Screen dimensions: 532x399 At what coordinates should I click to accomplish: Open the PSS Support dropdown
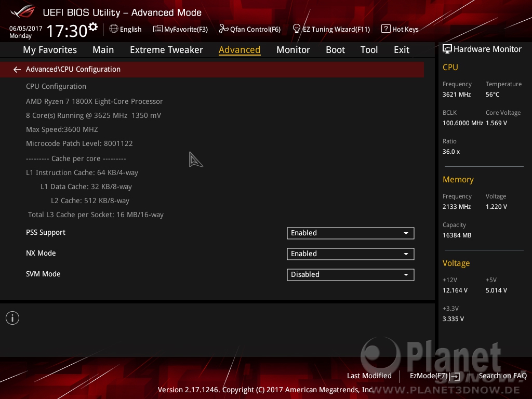point(351,233)
